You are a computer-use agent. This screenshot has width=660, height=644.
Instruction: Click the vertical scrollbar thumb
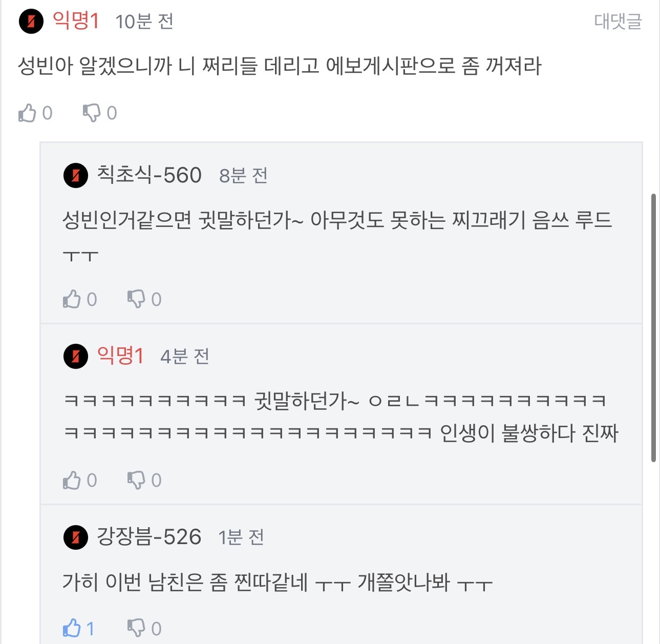[653, 328]
